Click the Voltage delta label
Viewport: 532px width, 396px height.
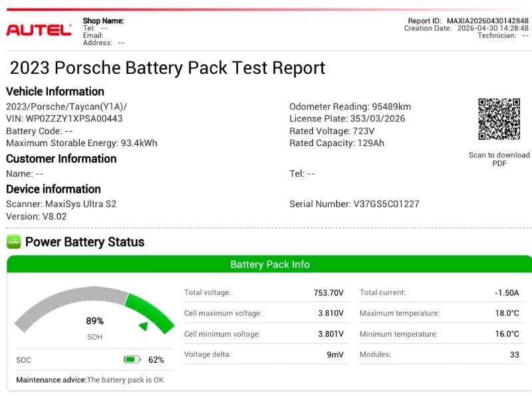[207, 354]
